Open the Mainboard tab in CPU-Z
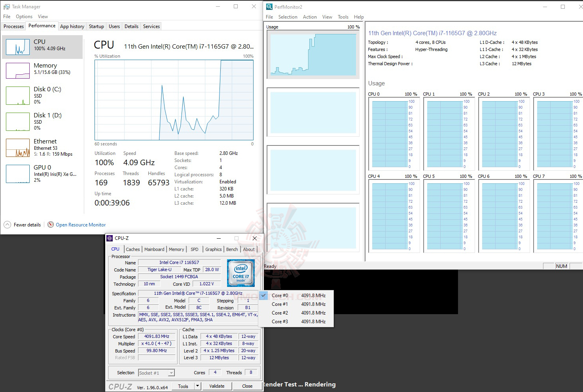 [x=154, y=249]
